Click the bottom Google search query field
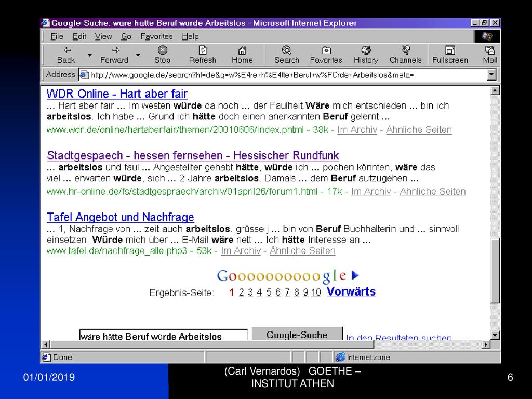The image size is (532, 399). pyautogui.click(x=163, y=335)
